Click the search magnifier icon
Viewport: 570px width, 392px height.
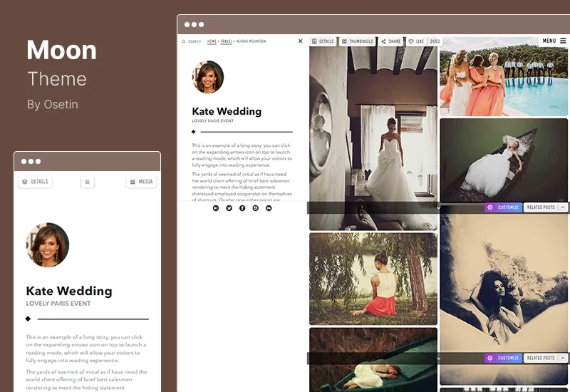(x=184, y=41)
